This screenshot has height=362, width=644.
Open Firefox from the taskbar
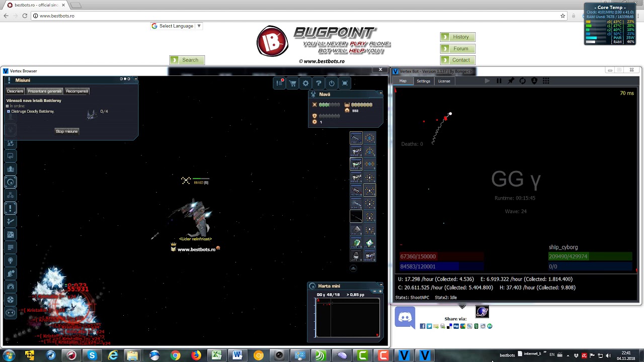click(196, 355)
